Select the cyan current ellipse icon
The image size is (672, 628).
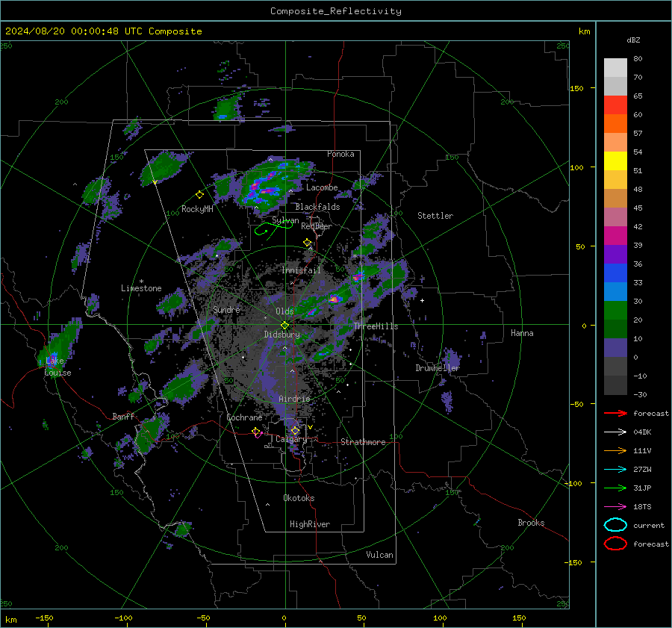point(615,525)
